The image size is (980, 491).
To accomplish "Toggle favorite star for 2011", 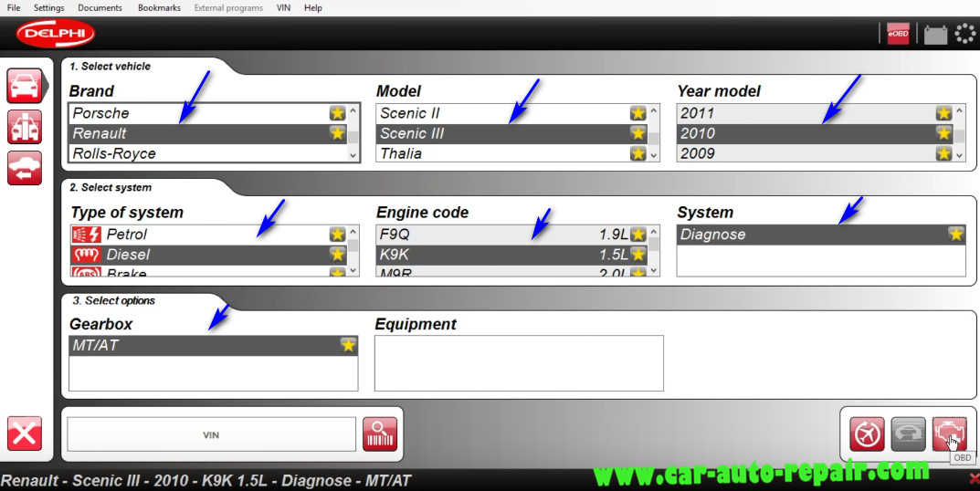I will 943,113.
